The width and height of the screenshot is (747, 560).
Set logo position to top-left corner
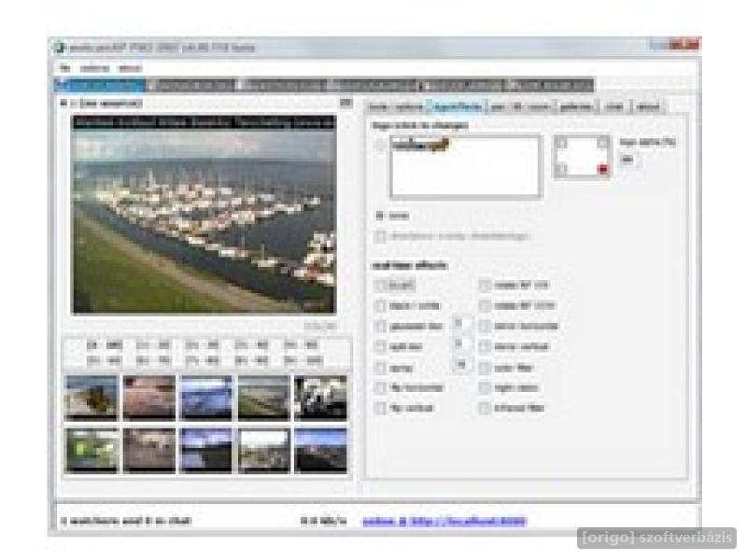pyautogui.click(x=562, y=143)
